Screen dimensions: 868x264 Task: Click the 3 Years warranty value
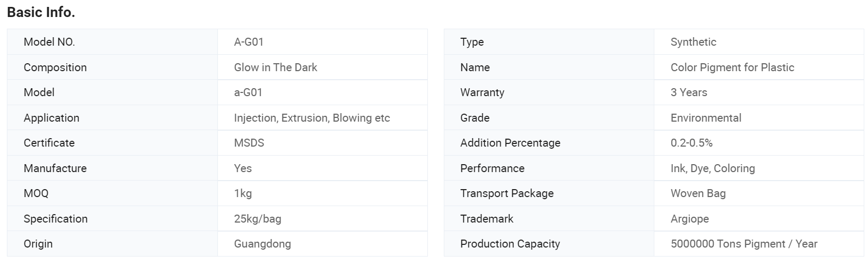click(689, 92)
